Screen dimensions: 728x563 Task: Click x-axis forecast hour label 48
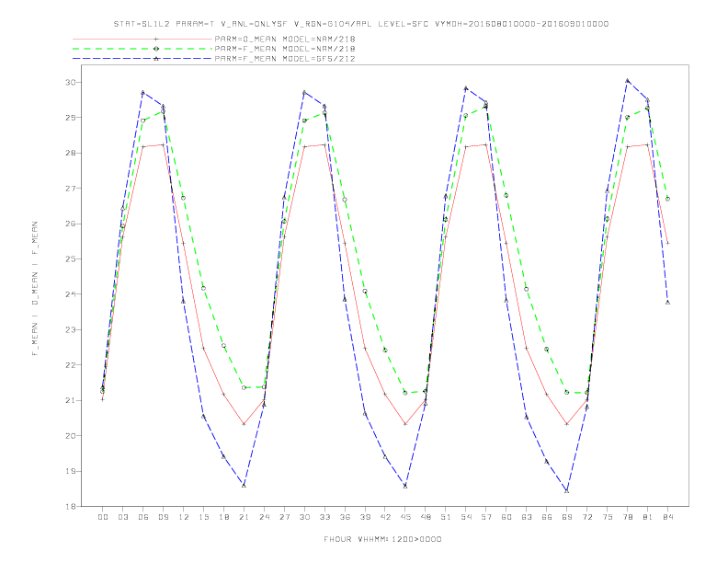click(426, 517)
